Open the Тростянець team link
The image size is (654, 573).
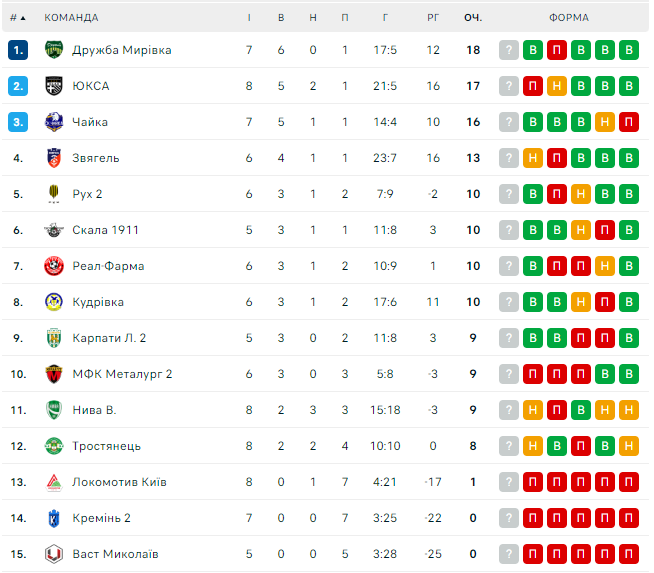106,446
